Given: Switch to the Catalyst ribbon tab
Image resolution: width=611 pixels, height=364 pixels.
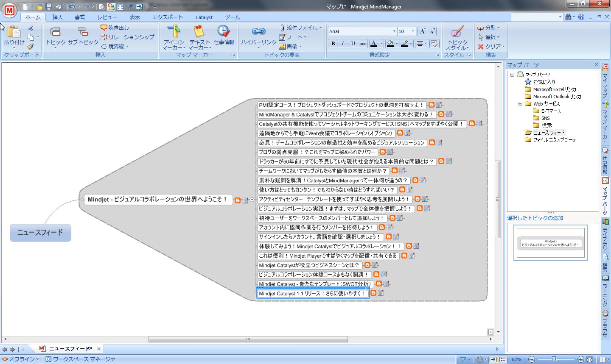Looking at the screenshot, I should pyautogui.click(x=204, y=17).
